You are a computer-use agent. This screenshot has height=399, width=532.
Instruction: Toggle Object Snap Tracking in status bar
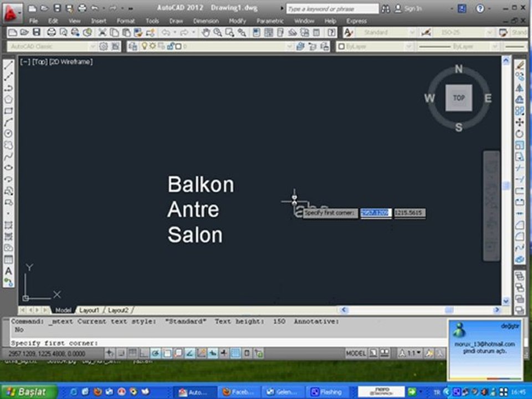coord(190,353)
